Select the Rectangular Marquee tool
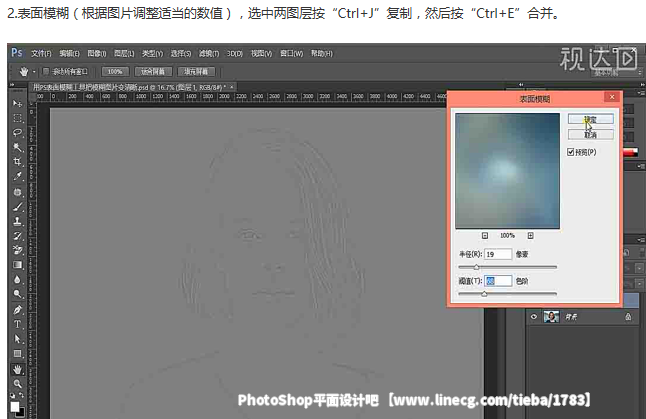 [x=17, y=118]
